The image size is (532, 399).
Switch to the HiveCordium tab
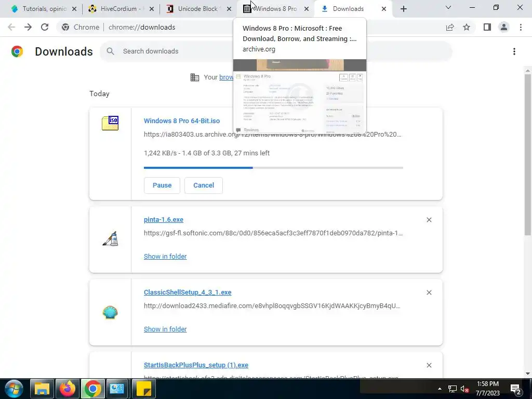click(121, 9)
